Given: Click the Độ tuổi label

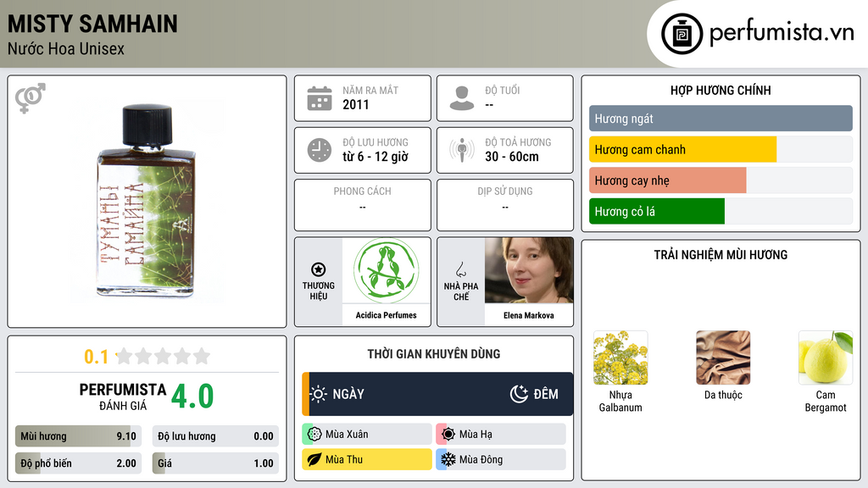Looking at the screenshot, I should click(x=503, y=90).
